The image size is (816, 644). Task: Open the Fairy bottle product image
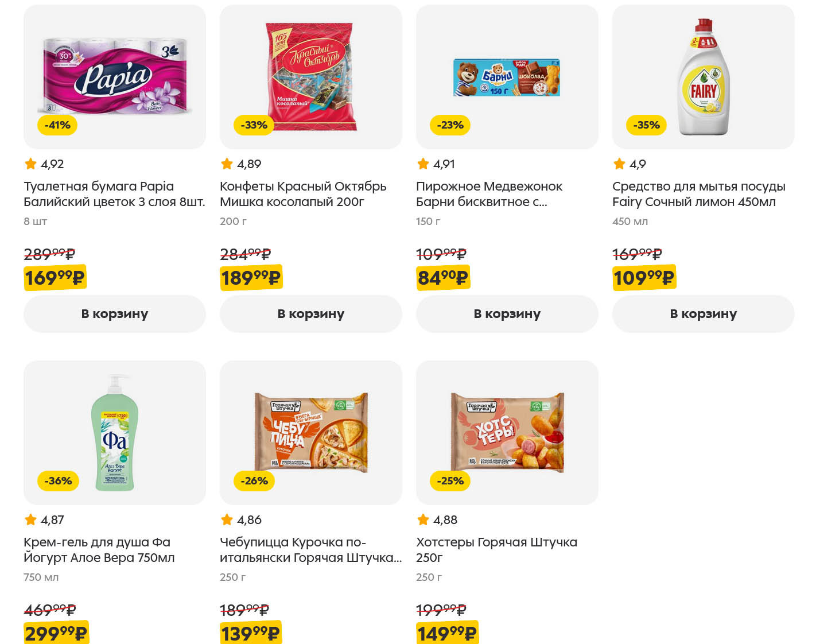[704, 77]
